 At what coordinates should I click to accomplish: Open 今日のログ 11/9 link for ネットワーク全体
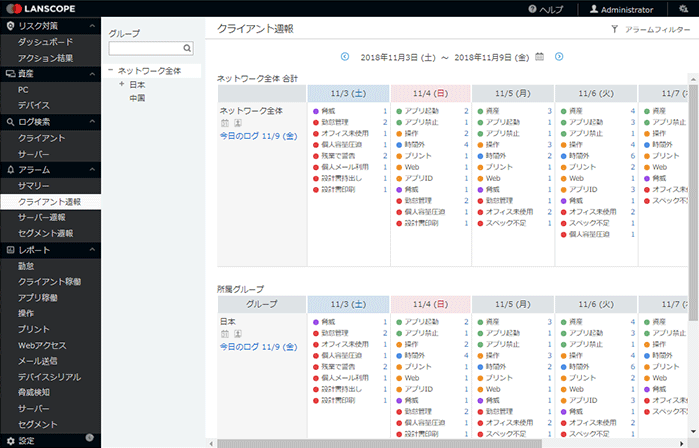(256, 136)
